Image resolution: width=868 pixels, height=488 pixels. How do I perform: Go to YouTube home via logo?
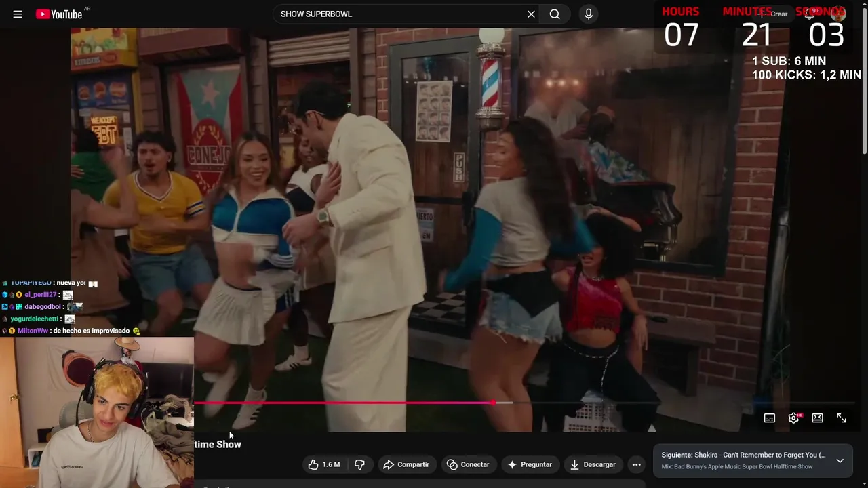coord(59,14)
